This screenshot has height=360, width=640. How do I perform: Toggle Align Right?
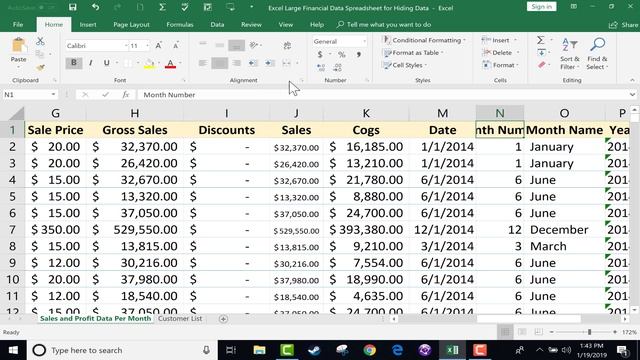tap(236, 63)
